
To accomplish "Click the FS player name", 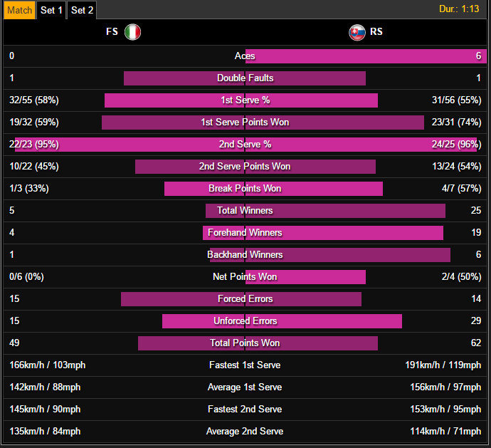I will click(x=111, y=32).
